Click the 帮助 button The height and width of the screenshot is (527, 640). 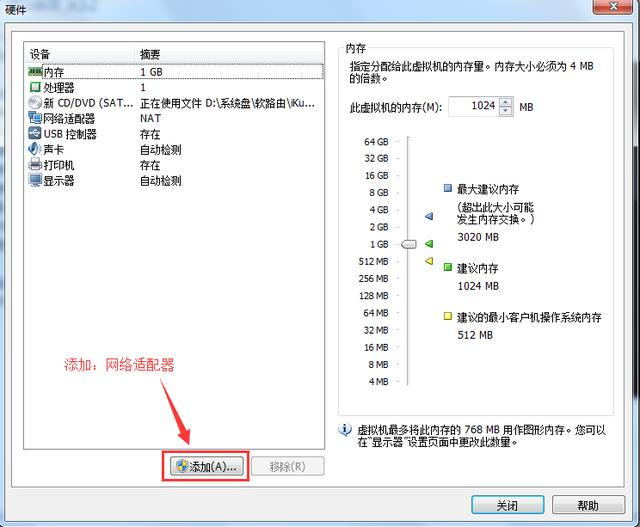(588, 505)
